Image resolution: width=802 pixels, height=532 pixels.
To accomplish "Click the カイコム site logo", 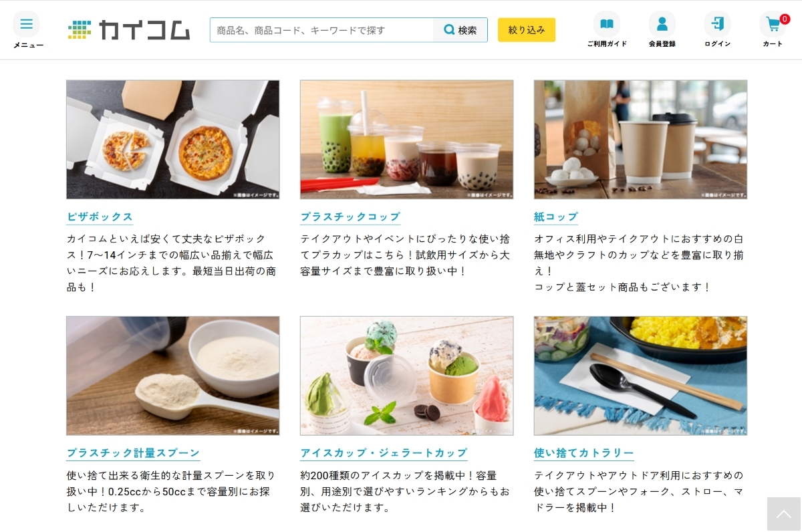I will click(129, 30).
